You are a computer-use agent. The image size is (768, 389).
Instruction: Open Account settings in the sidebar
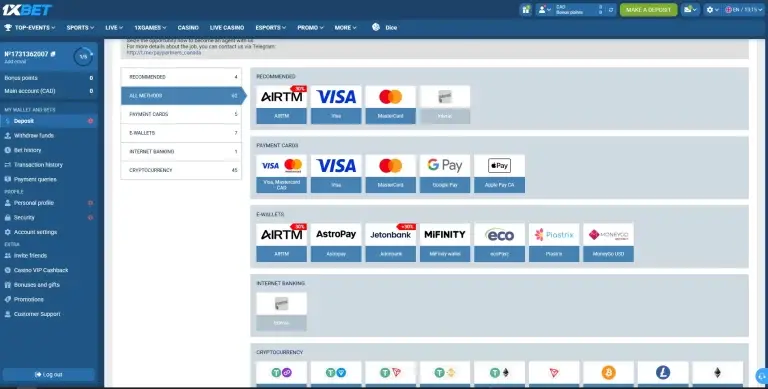tap(49, 232)
